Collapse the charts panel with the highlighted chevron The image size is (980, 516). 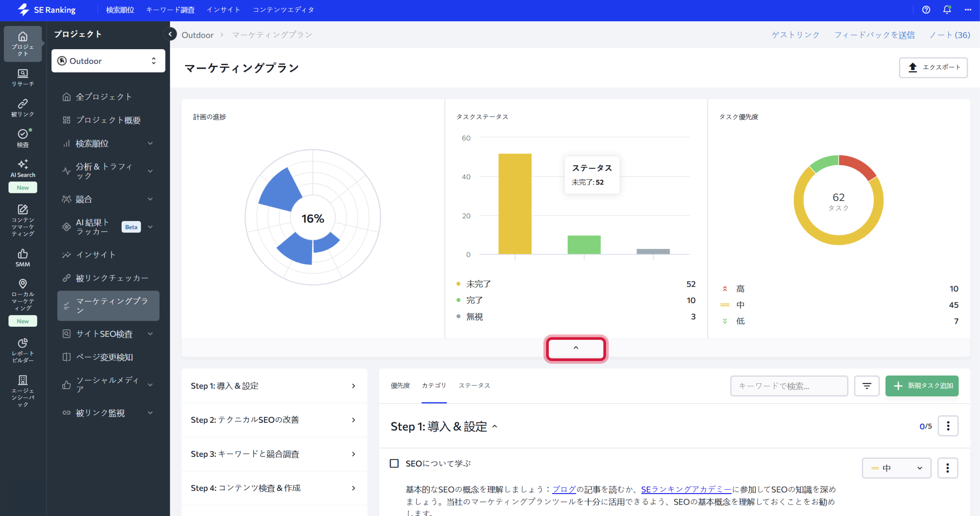pyautogui.click(x=576, y=348)
